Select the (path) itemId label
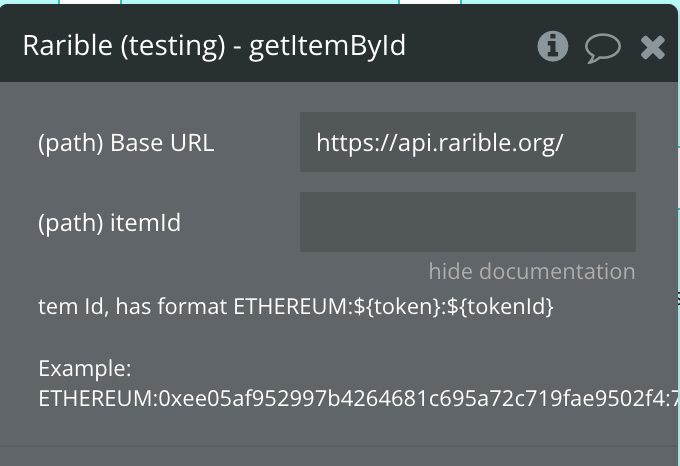Image resolution: width=680 pixels, height=466 pixels. [x=109, y=223]
